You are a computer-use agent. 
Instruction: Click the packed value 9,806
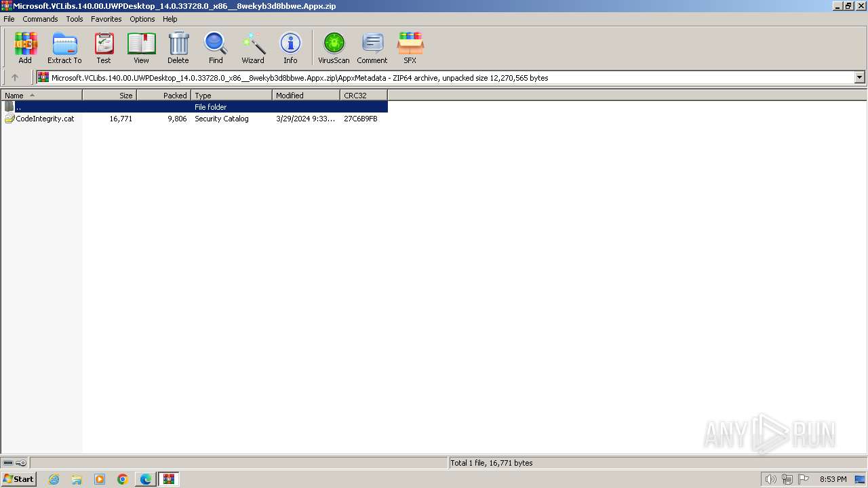pyautogui.click(x=177, y=119)
